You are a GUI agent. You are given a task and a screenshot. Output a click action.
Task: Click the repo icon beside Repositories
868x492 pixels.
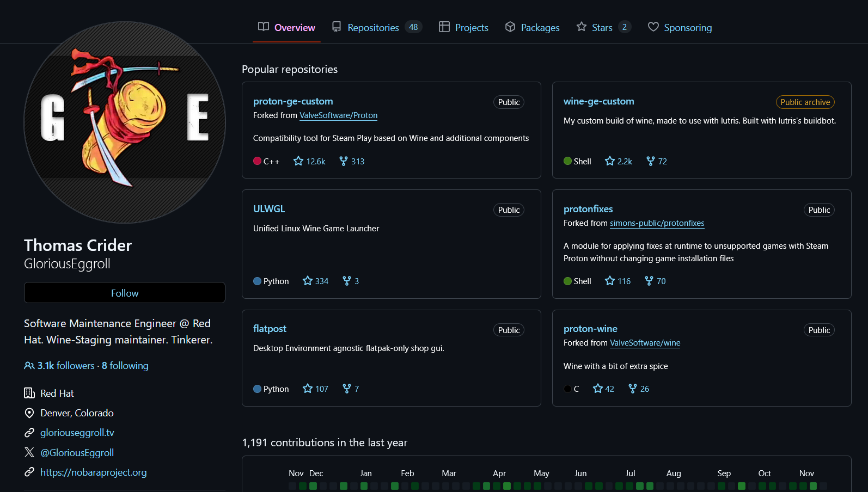[x=337, y=27]
